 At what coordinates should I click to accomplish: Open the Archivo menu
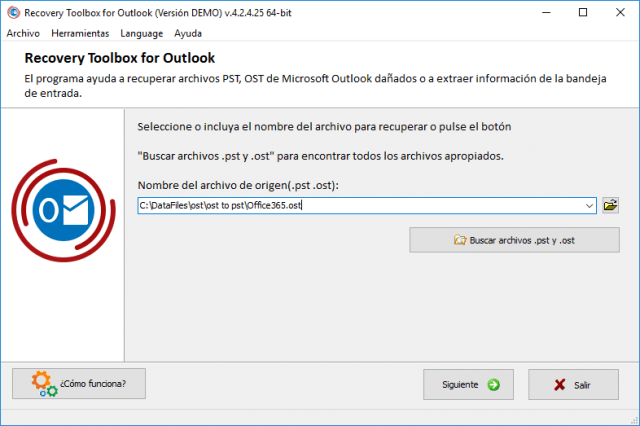23,33
